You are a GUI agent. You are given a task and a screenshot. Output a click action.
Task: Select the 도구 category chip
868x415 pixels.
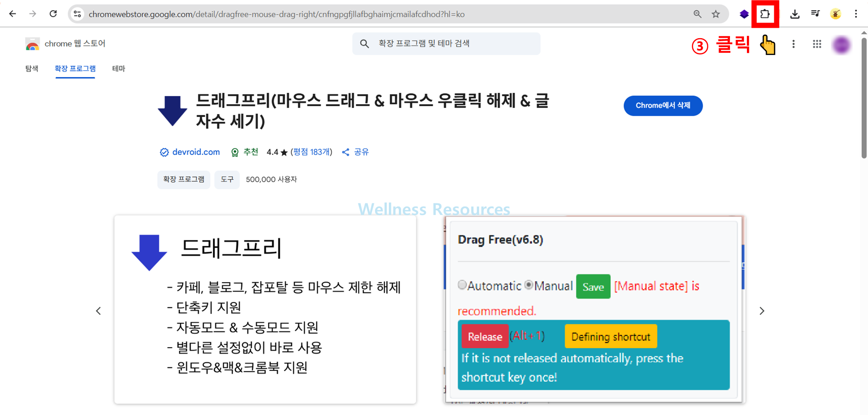[x=227, y=179]
